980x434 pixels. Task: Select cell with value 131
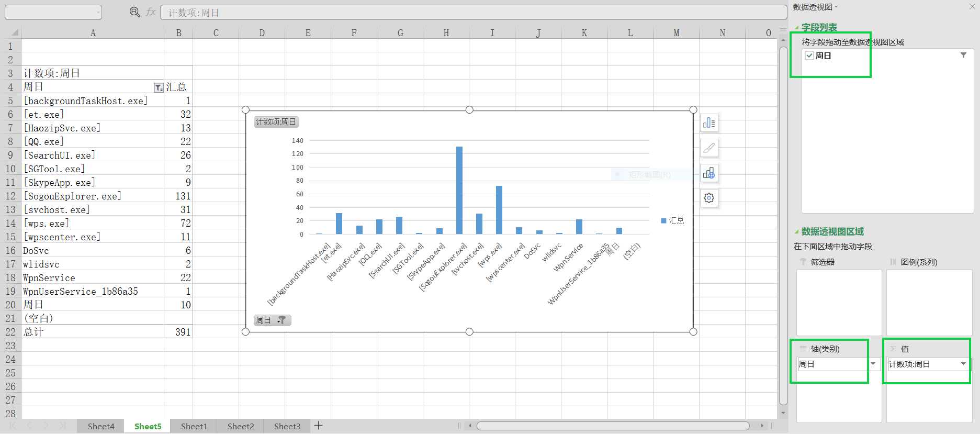178,196
